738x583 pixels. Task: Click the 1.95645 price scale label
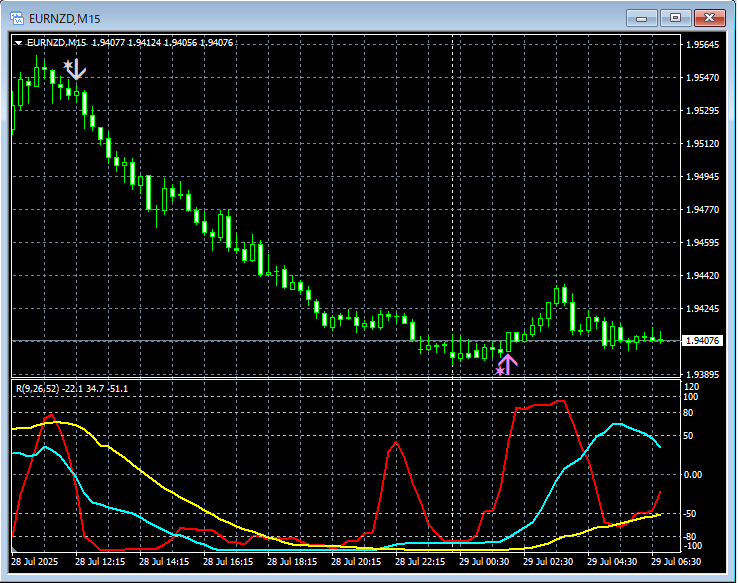[701, 45]
